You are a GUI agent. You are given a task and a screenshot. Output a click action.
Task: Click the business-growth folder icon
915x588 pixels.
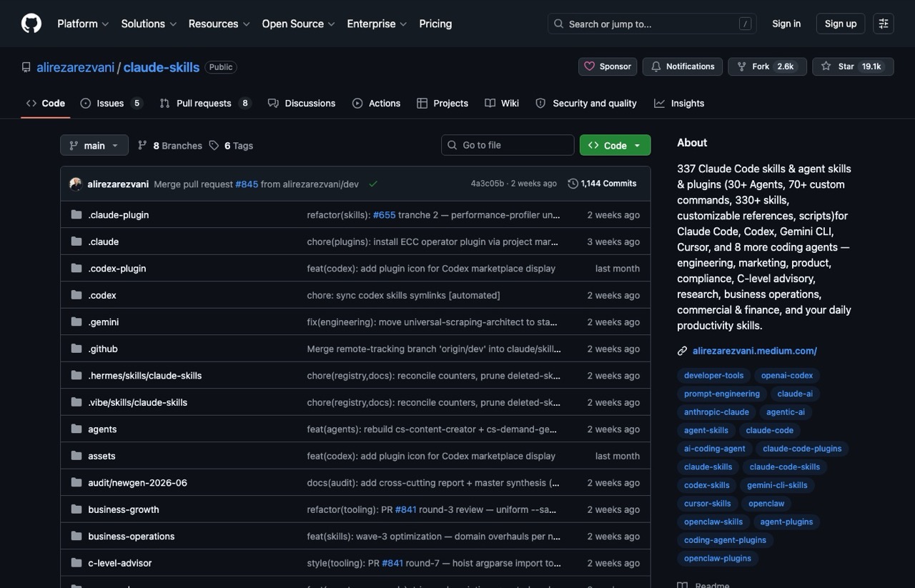click(x=76, y=509)
